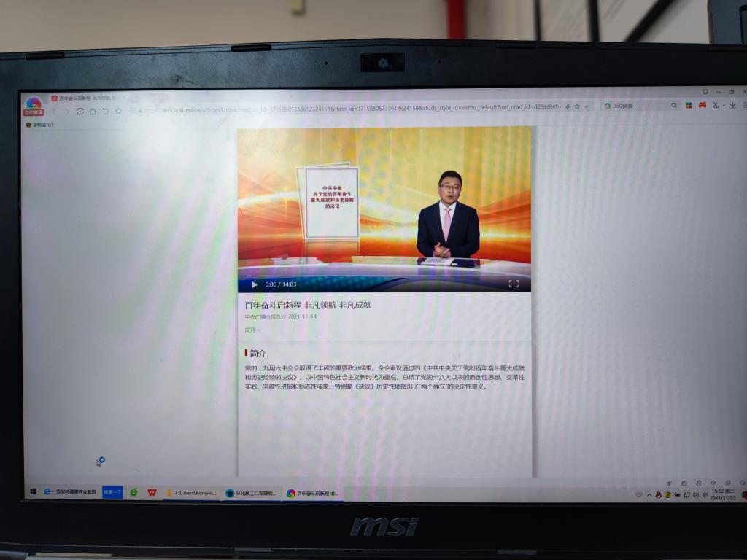Open the address bar dropdown arrow
The width and height of the screenshot is (747, 560).
click(587, 106)
